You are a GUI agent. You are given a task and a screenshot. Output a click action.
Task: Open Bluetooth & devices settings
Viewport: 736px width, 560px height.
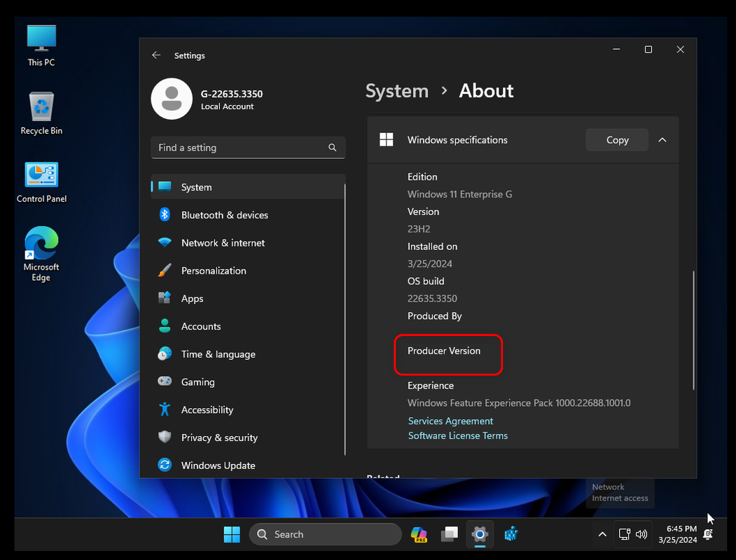(248, 215)
